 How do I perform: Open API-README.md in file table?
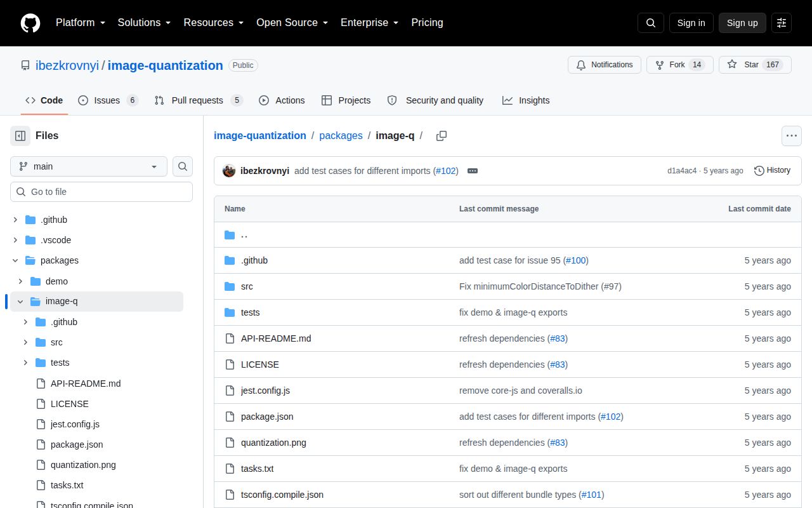point(276,338)
